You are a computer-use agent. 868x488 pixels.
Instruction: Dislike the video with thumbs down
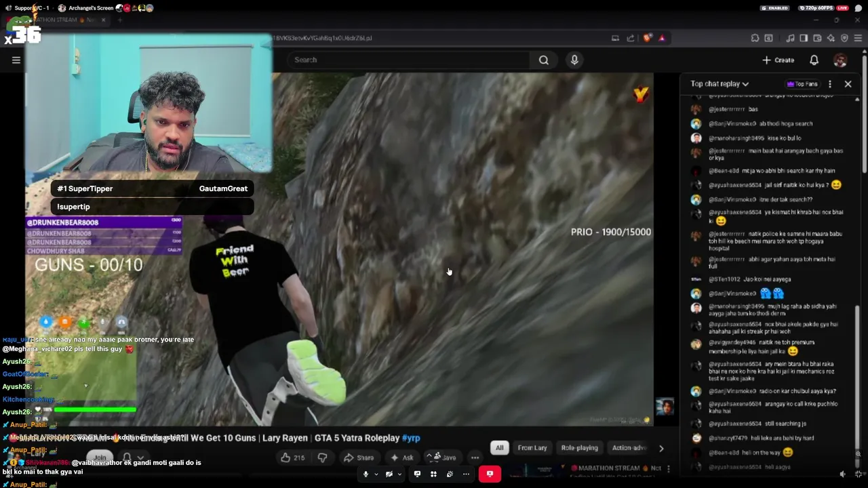coord(322,457)
